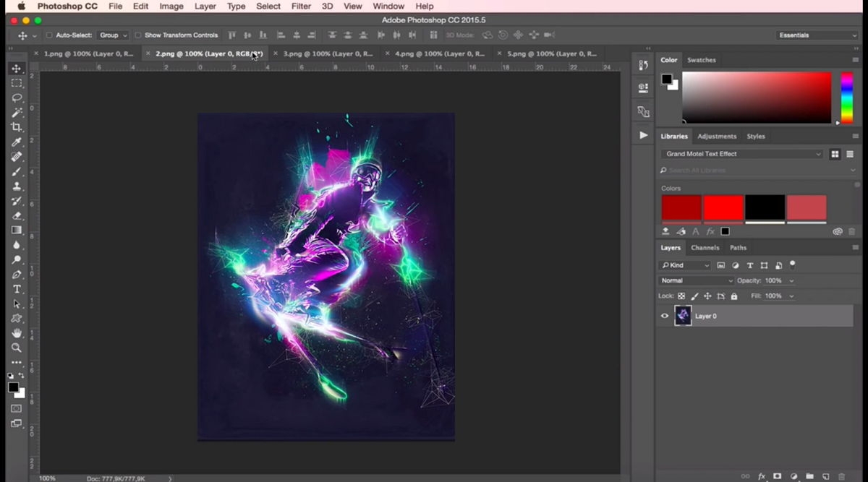This screenshot has width=868, height=482.
Task: Open the Filter menu
Action: point(301,6)
